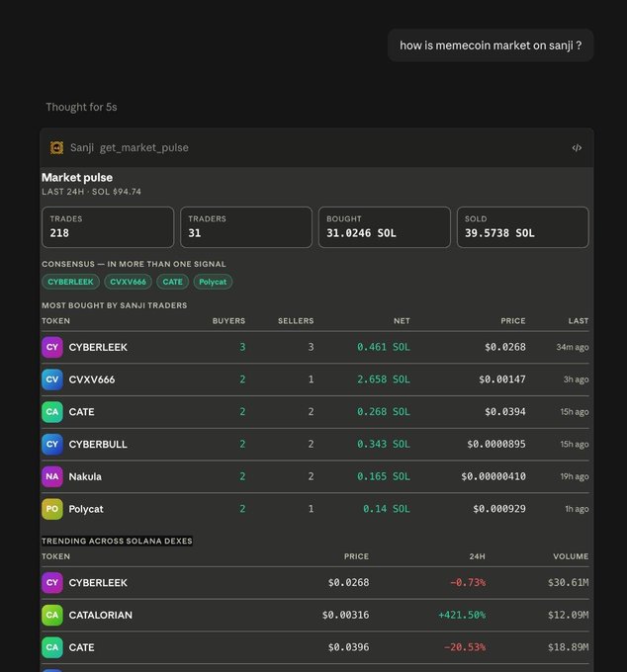The image size is (627, 672).
Task: Click the '3h ago' last trade time
Action: 576,379
